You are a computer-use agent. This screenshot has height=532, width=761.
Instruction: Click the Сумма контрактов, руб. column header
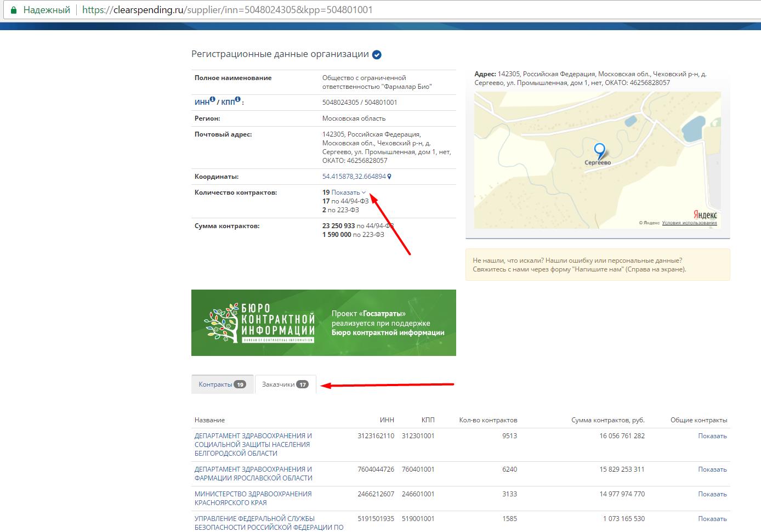(x=608, y=420)
